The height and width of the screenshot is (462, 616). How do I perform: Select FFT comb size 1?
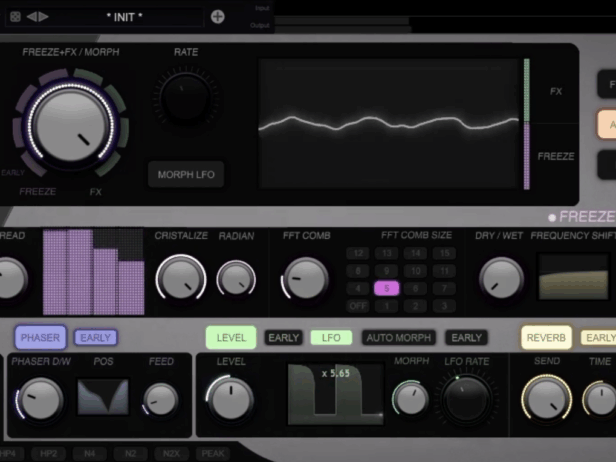tap(387, 306)
